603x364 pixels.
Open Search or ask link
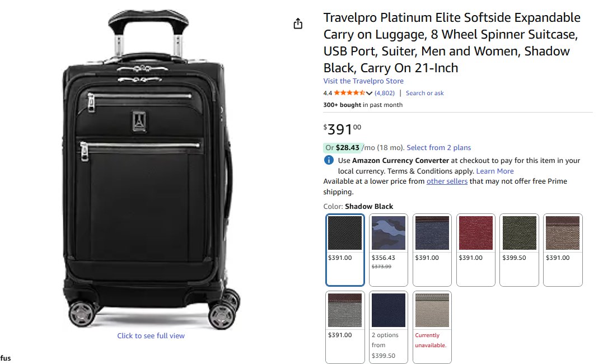click(x=424, y=93)
